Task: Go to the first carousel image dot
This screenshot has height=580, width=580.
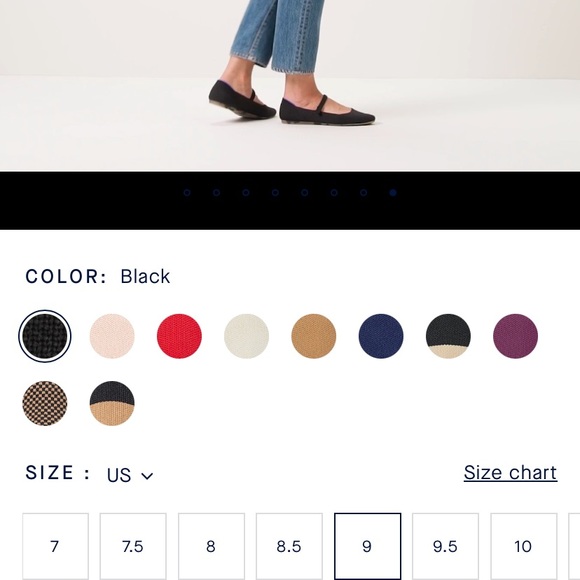Action: pyautogui.click(x=187, y=192)
